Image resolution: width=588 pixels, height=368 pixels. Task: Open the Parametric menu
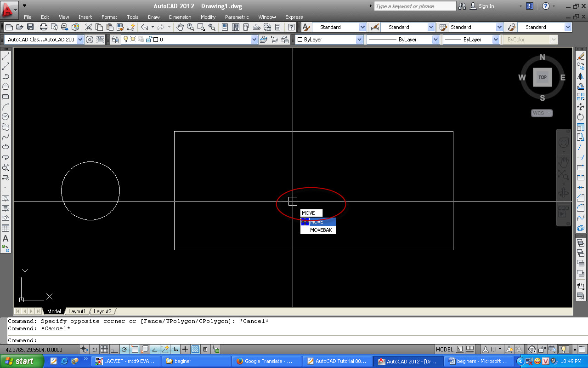[x=237, y=17]
